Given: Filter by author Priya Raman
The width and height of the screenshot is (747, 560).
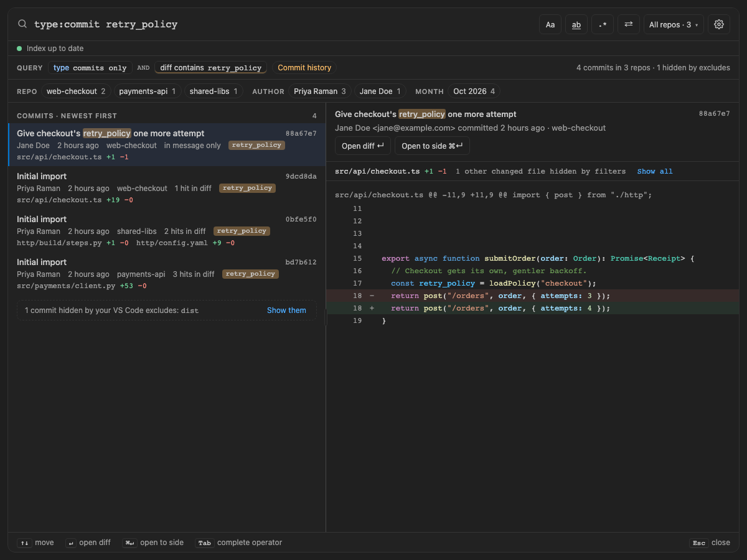Looking at the screenshot, I should pos(321,91).
